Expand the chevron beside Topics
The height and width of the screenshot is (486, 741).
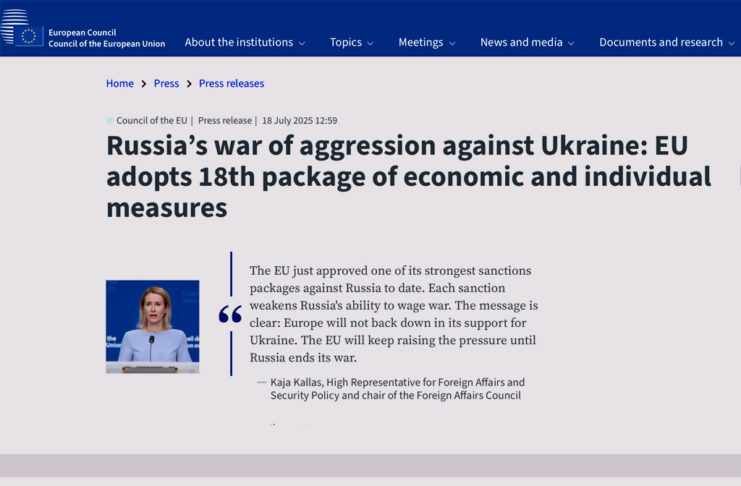[x=370, y=43]
